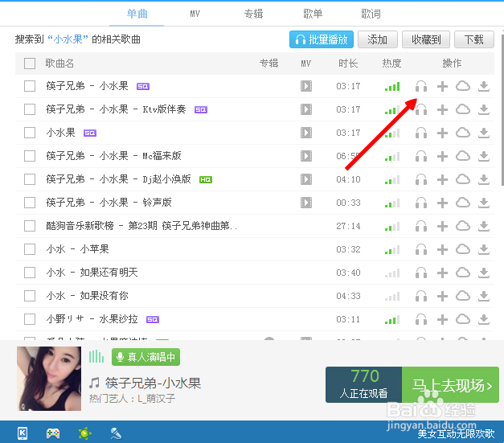
Task: Click the 添加 button
Action: tap(378, 39)
